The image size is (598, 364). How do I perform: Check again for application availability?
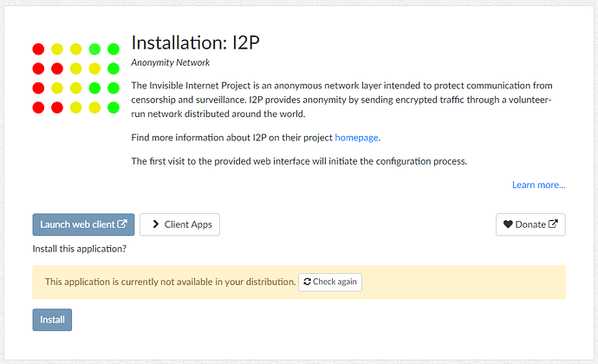pos(330,282)
